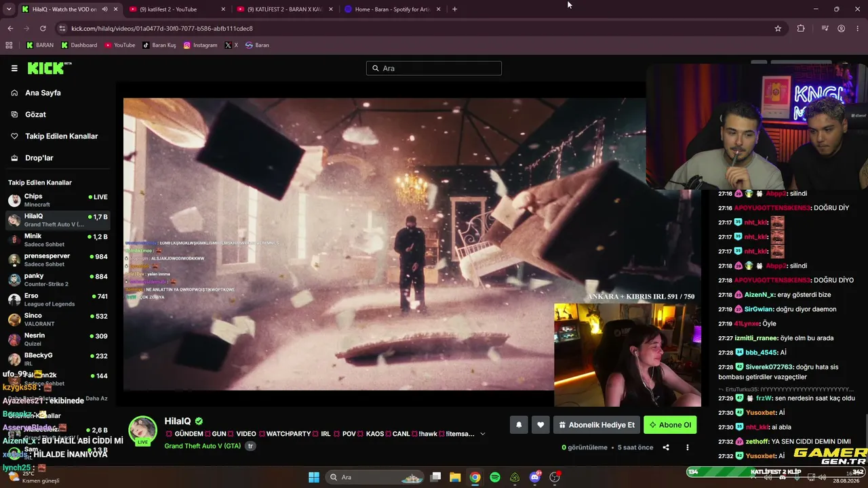Image resolution: width=868 pixels, height=488 pixels.
Task: Switch to the Spotify for Artists tab
Action: pyautogui.click(x=393, y=9)
